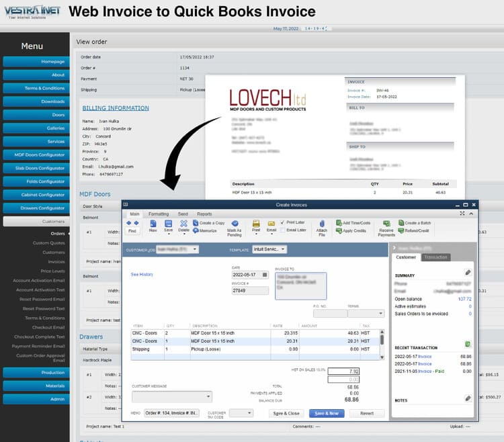
Task: Click Apply Credits icon
Action: pyautogui.click(x=339, y=230)
